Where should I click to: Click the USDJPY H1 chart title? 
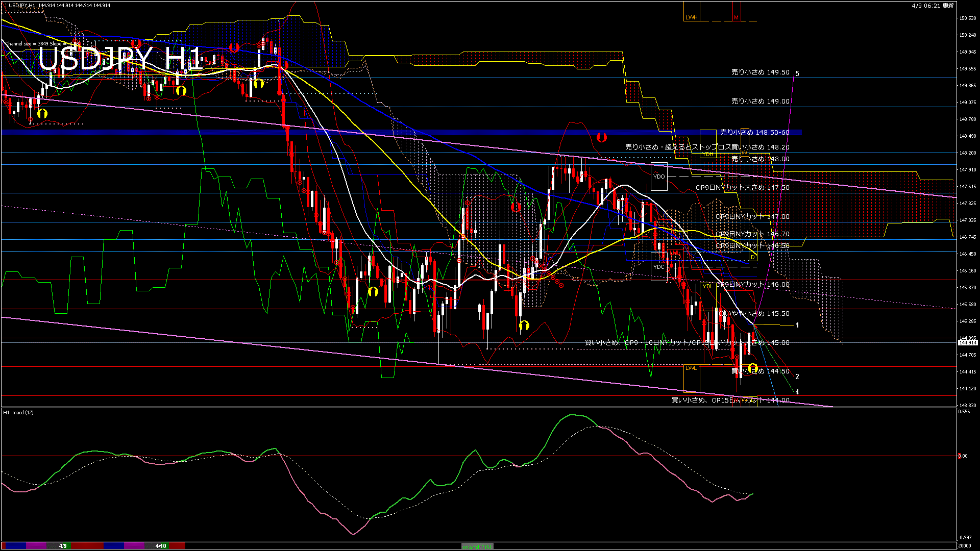tap(120, 59)
